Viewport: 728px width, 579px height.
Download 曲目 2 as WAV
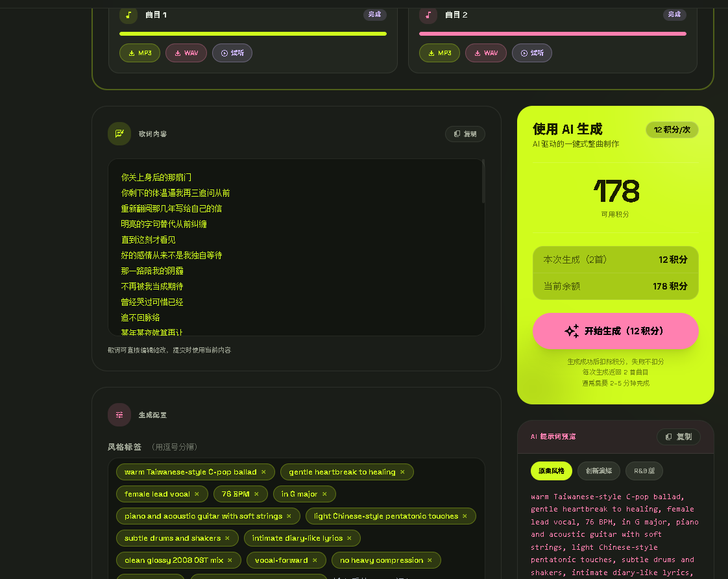(x=485, y=53)
